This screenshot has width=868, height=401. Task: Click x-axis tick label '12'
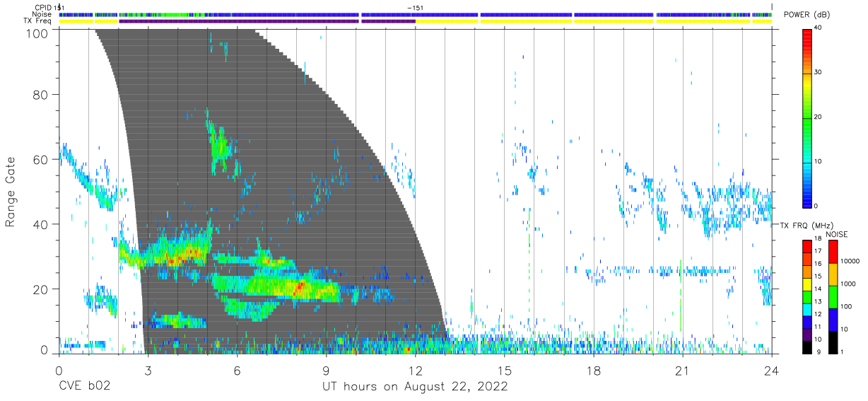[415, 371]
